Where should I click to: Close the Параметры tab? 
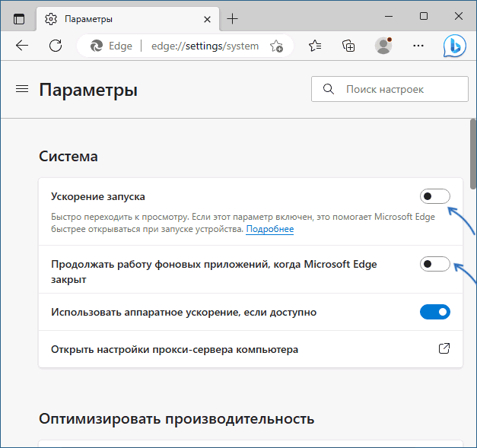[x=207, y=20]
